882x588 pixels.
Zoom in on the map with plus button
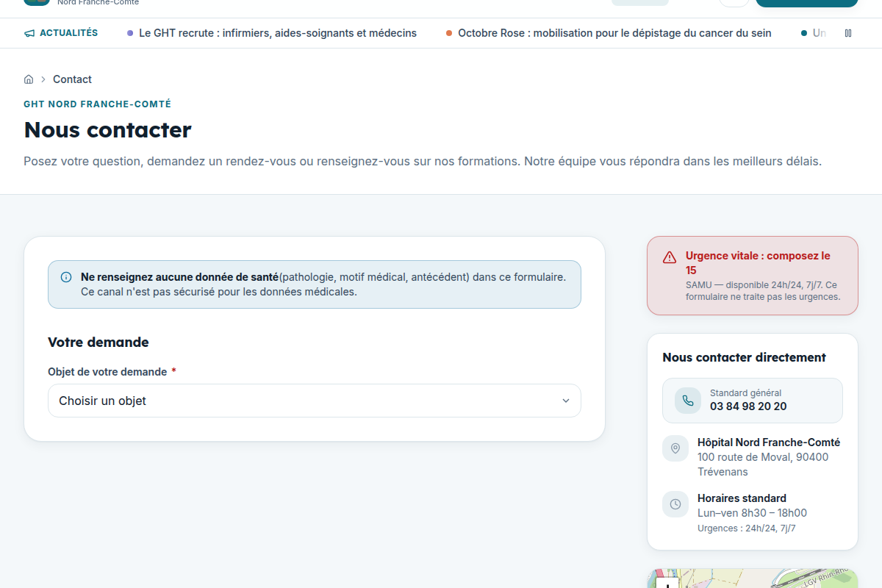click(x=667, y=585)
